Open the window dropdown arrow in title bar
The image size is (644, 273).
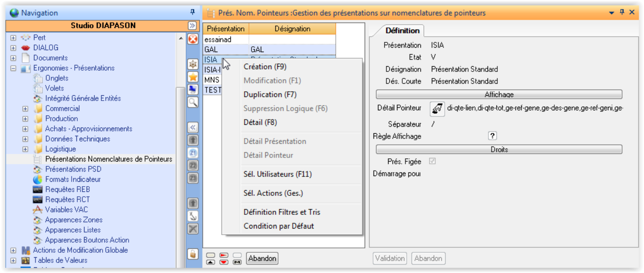point(611,13)
